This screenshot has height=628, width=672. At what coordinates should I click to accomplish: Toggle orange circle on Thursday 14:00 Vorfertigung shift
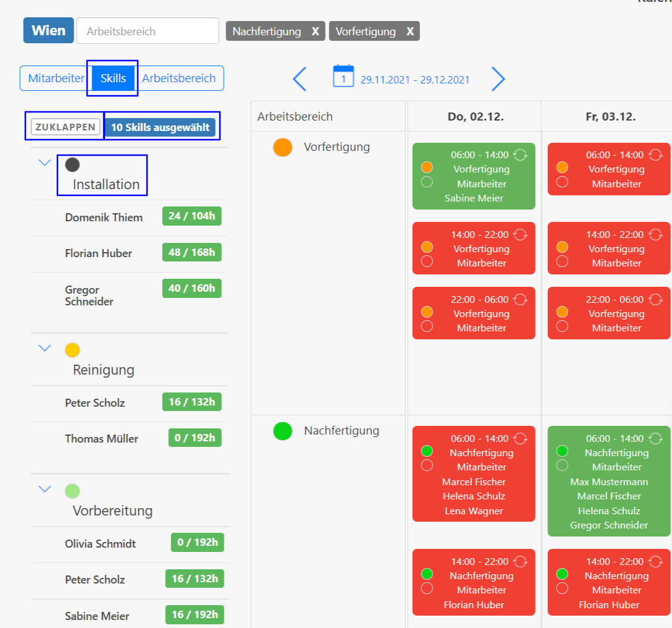click(427, 247)
